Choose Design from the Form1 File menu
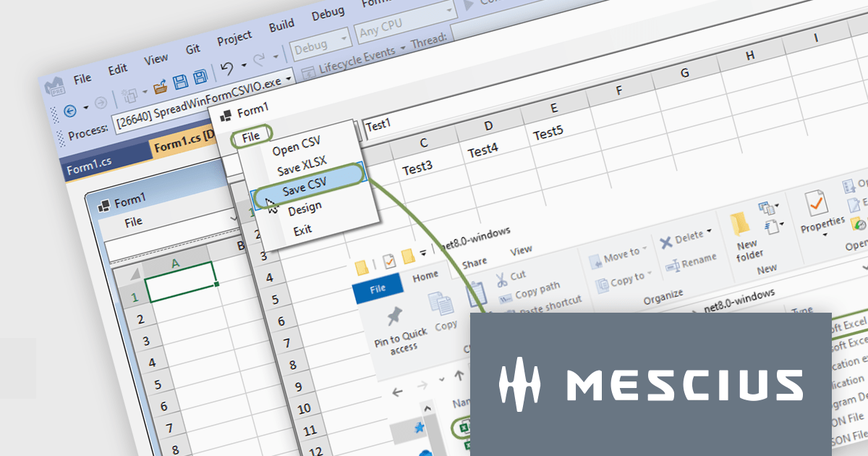This screenshot has height=456, width=868. (x=305, y=208)
